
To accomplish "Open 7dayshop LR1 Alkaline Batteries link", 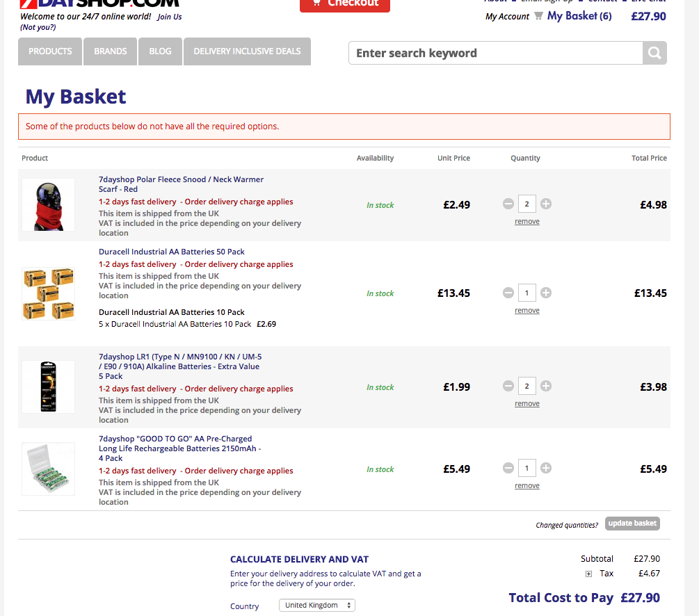I will pyautogui.click(x=180, y=366).
